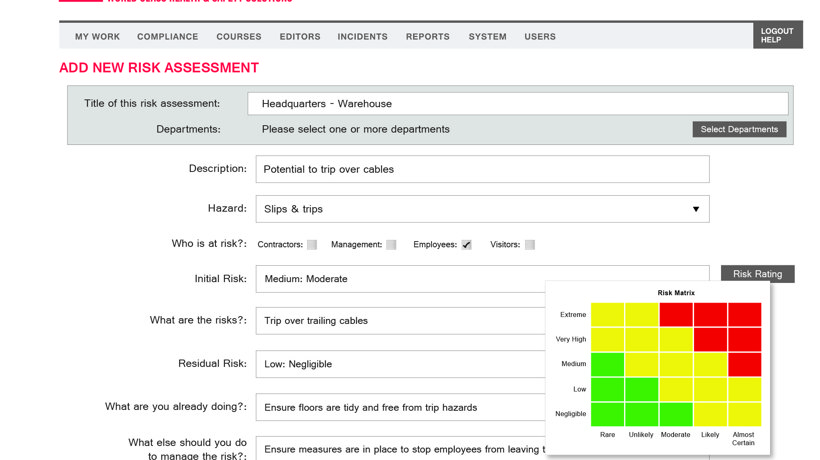Open the Incidents menu
This screenshot has width=820, height=460.
click(x=362, y=37)
